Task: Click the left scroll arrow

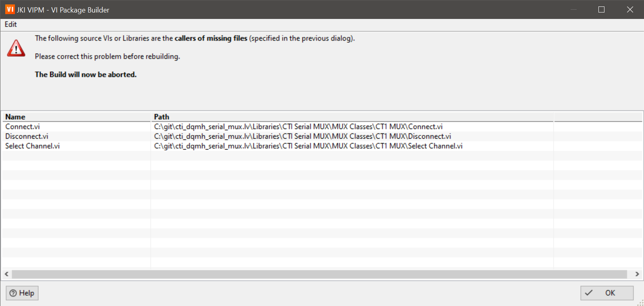Action: [6, 274]
